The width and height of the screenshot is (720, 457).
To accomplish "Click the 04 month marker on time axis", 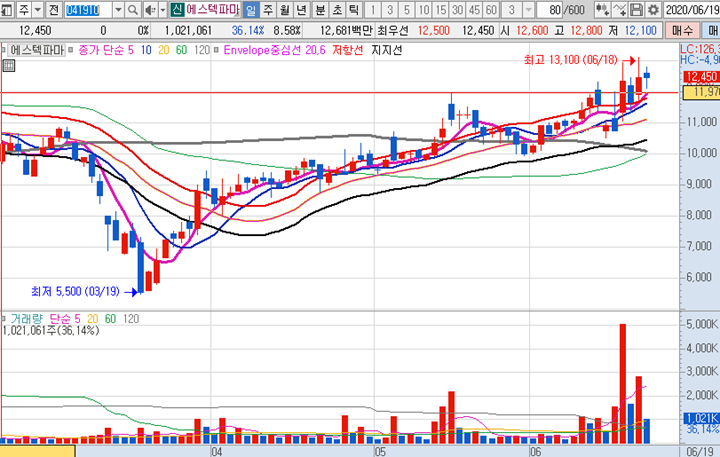I will tap(216, 451).
